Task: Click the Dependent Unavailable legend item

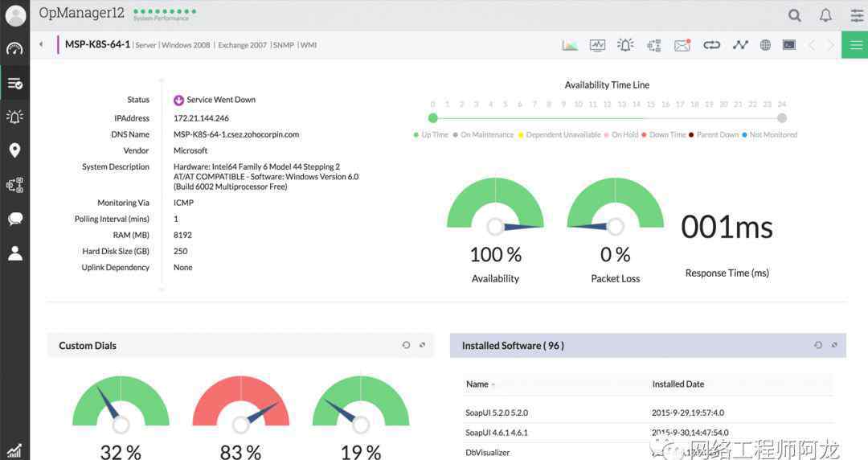Action: click(559, 134)
